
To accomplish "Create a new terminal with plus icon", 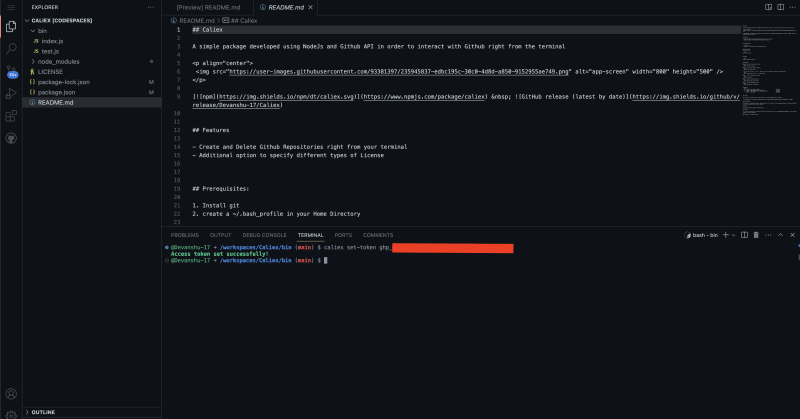I will click(726, 235).
